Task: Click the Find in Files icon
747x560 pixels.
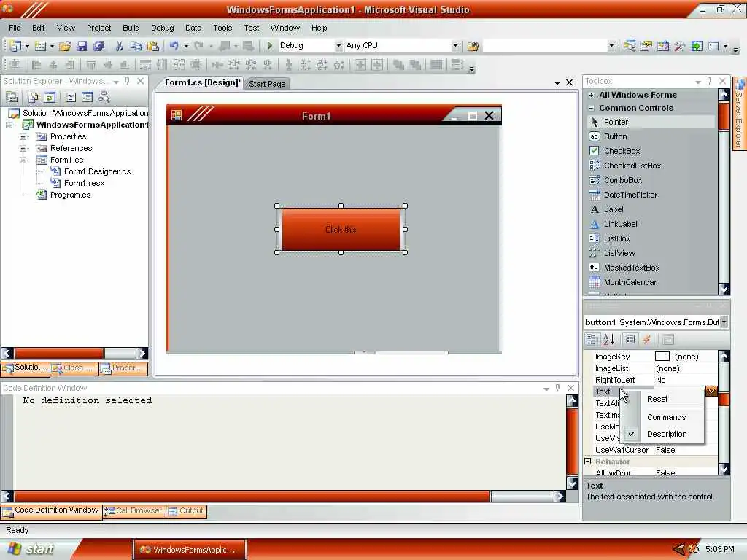Action: click(473, 46)
